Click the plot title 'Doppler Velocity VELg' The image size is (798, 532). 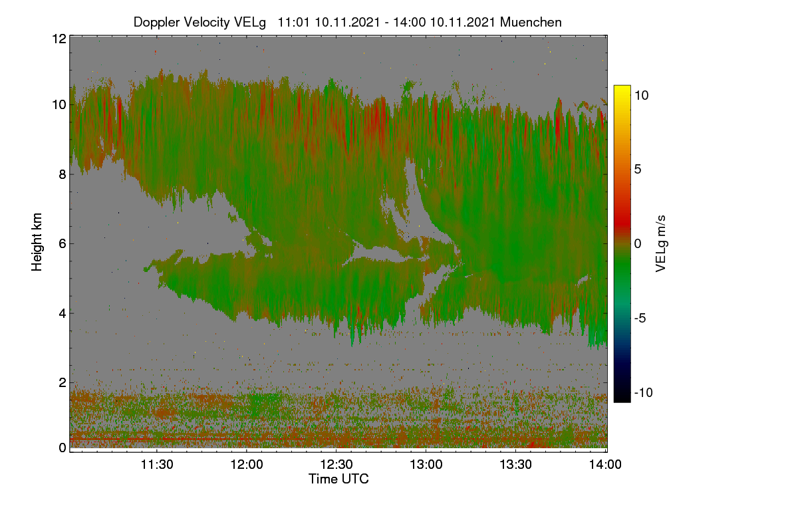coord(199,22)
